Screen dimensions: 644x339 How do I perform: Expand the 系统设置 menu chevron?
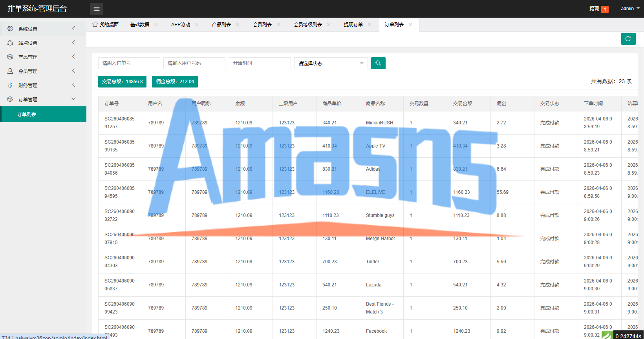click(x=73, y=28)
